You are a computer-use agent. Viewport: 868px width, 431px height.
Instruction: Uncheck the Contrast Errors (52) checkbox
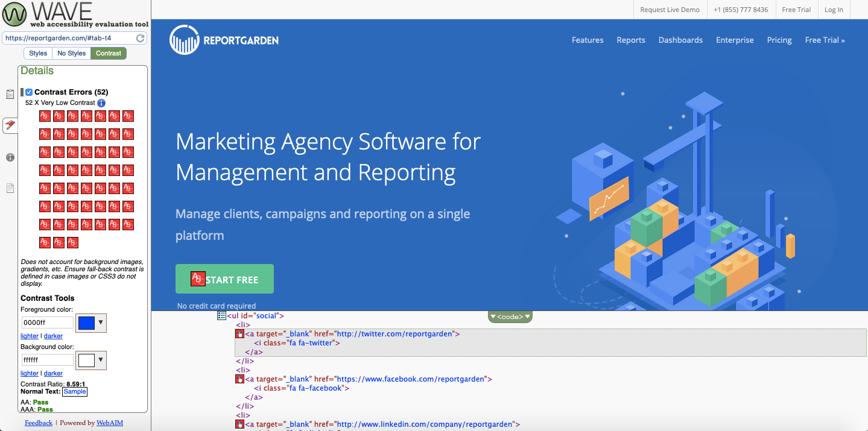pos(29,92)
